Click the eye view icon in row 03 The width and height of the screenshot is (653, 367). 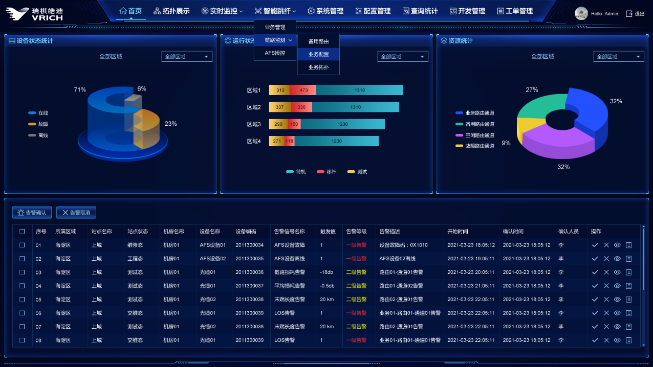[x=617, y=272]
